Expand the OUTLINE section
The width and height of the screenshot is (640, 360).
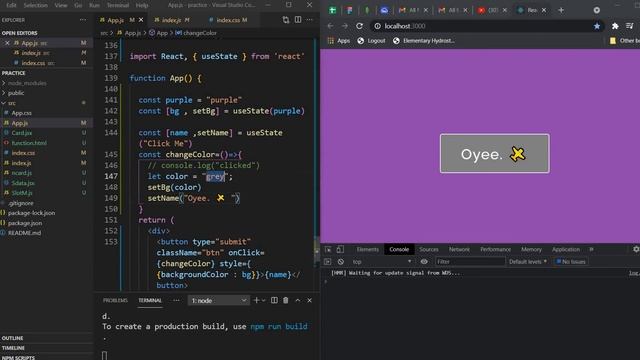coord(12,338)
